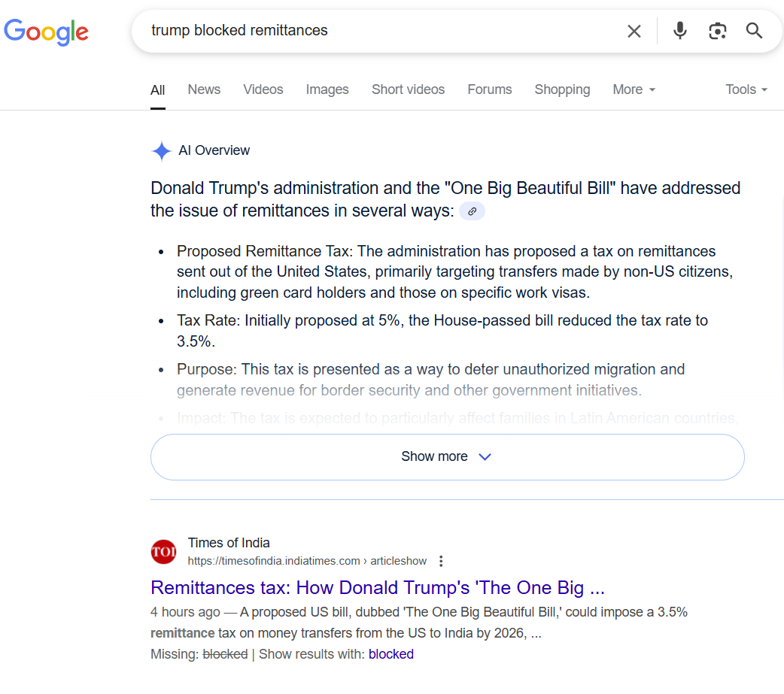Open the Tools dropdown

pos(746,89)
